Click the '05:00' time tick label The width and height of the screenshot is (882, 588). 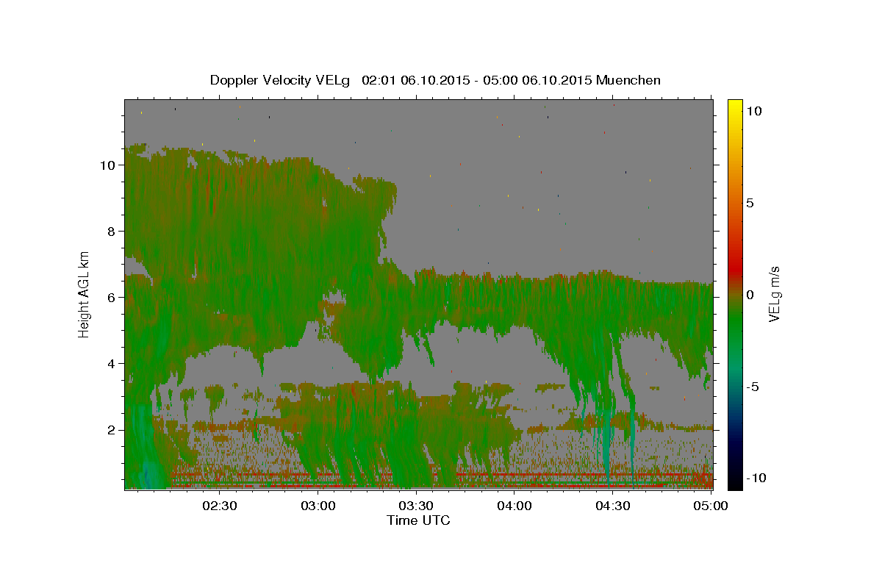(x=711, y=506)
